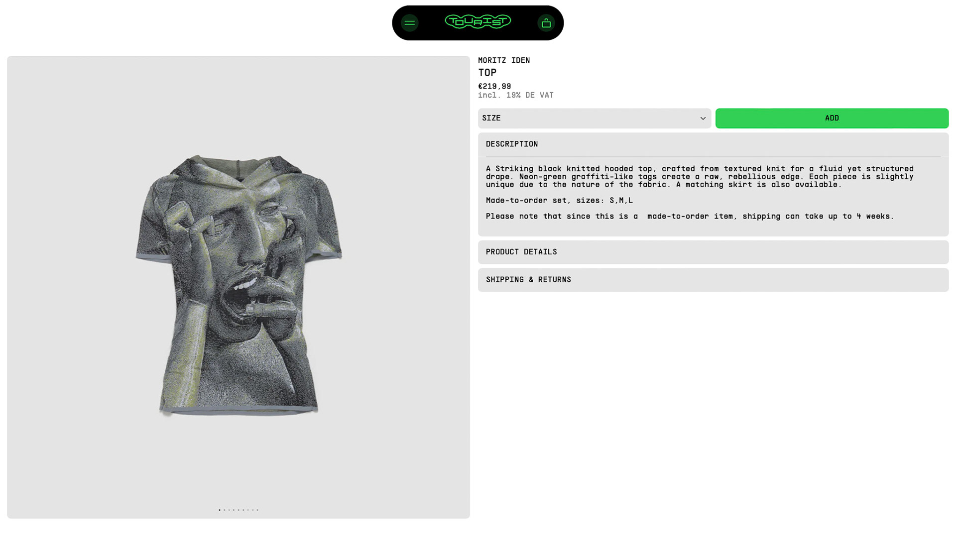Go to the first carousel dot
This screenshot has height=560, width=956.
coord(220,510)
